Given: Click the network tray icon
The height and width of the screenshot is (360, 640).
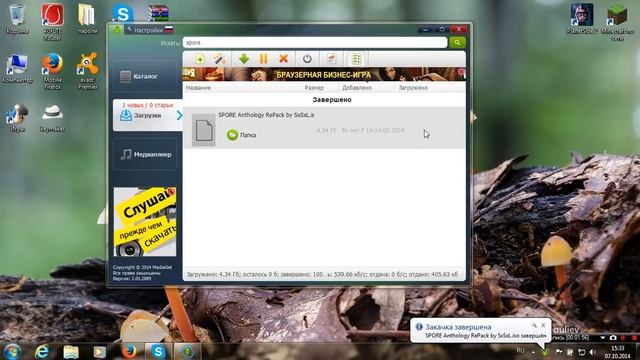Looking at the screenshot, I should tap(581, 352).
